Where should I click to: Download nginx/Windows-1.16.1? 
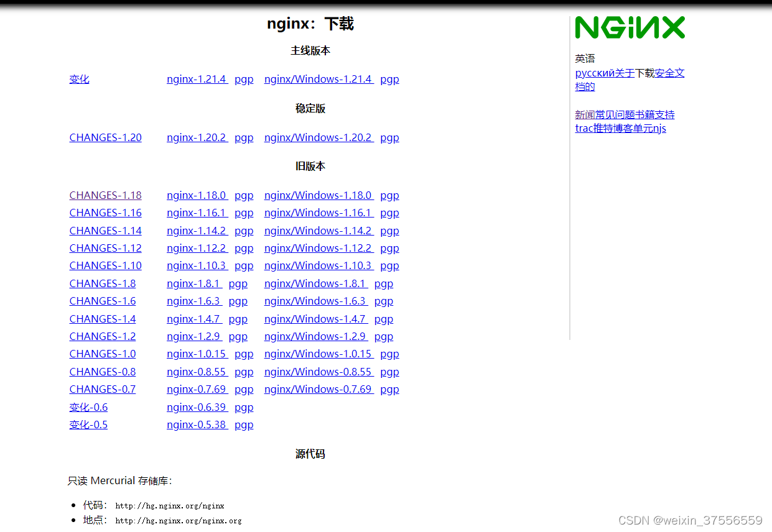[319, 213]
